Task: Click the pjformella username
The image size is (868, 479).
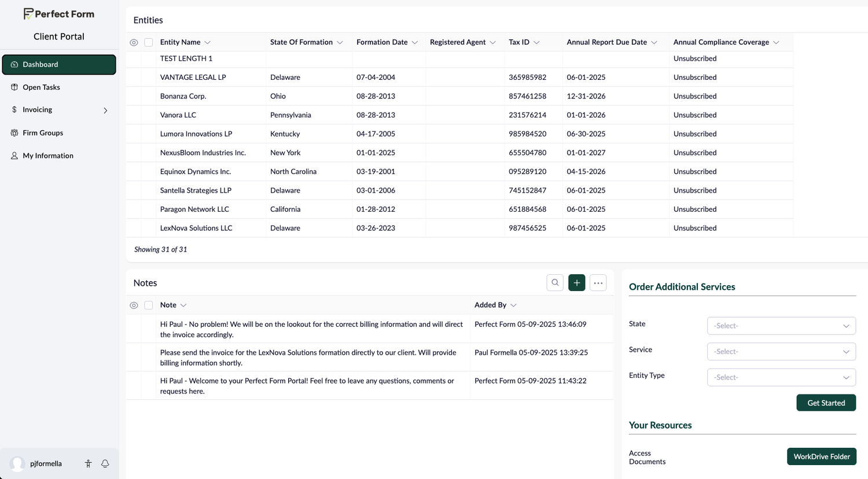Action: 46,463
